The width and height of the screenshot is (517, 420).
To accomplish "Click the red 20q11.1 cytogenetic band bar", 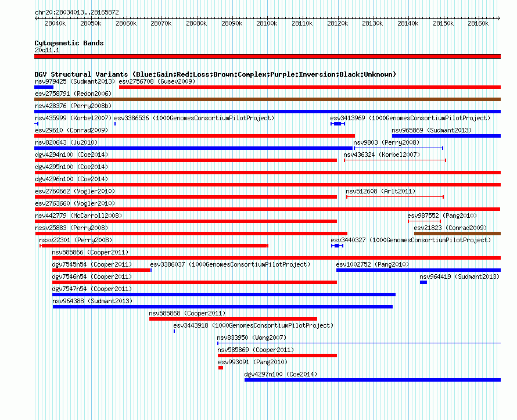I will point(267,56).
